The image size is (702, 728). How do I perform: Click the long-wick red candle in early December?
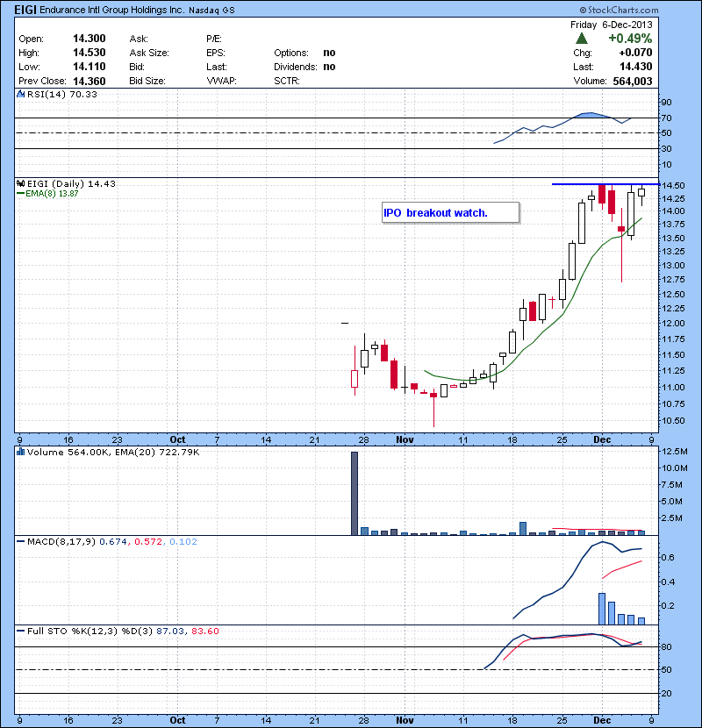tap(621, 245)
